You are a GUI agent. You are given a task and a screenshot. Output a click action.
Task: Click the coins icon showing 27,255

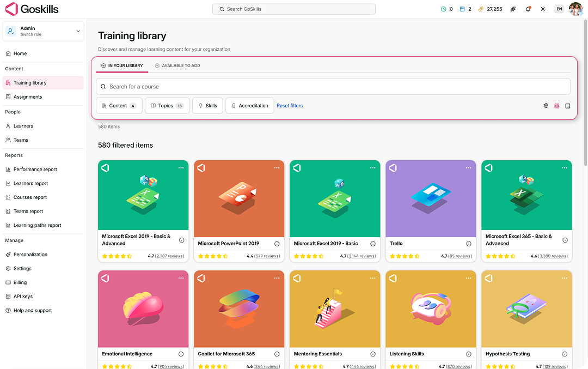[x=481, y=9]
